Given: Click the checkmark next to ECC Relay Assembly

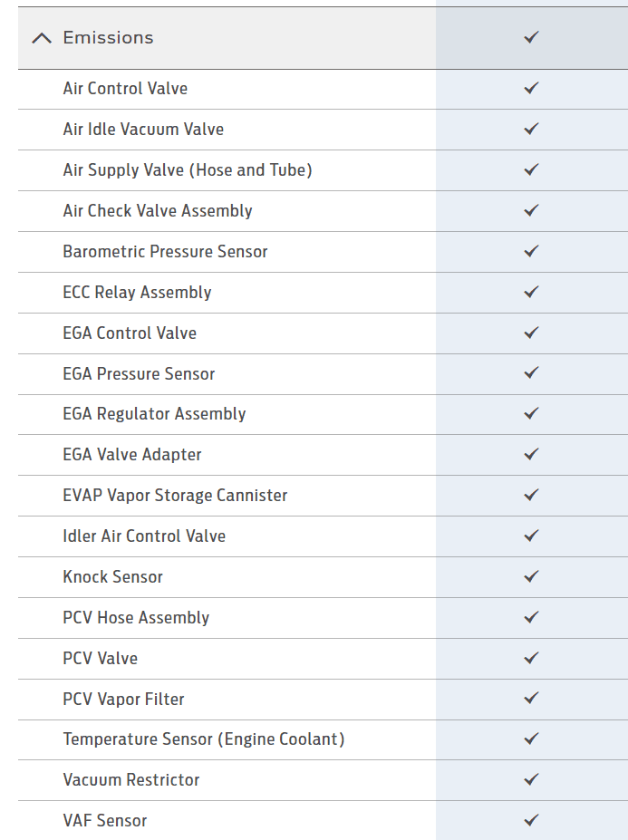Looking at the screenshot, I should pyautogui.click(x=531, y=292).
